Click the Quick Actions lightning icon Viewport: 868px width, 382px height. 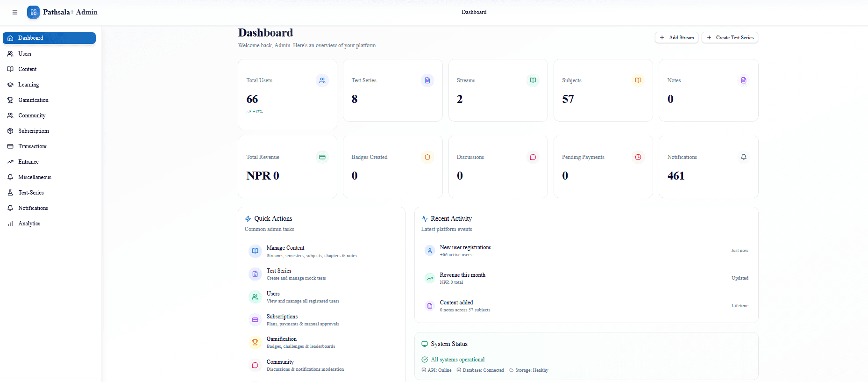point(248,219)
